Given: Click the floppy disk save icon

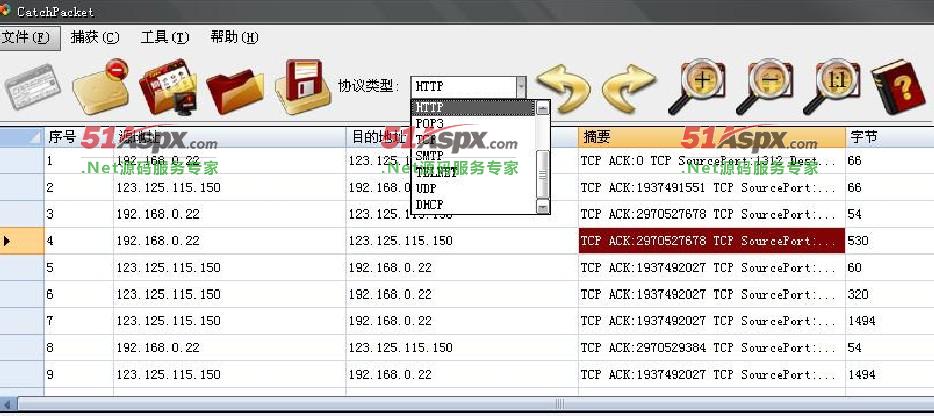Looking at the screenshot, I should (303, 86).
